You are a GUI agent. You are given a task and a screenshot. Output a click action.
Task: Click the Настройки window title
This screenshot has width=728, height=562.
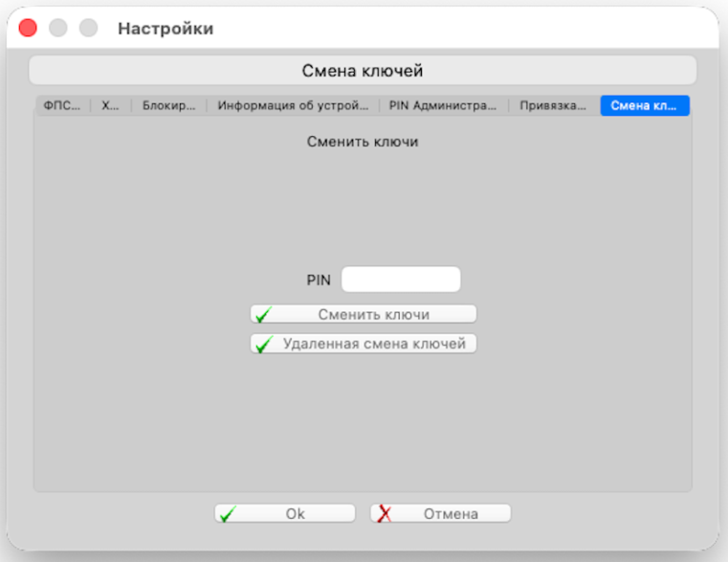165,29
